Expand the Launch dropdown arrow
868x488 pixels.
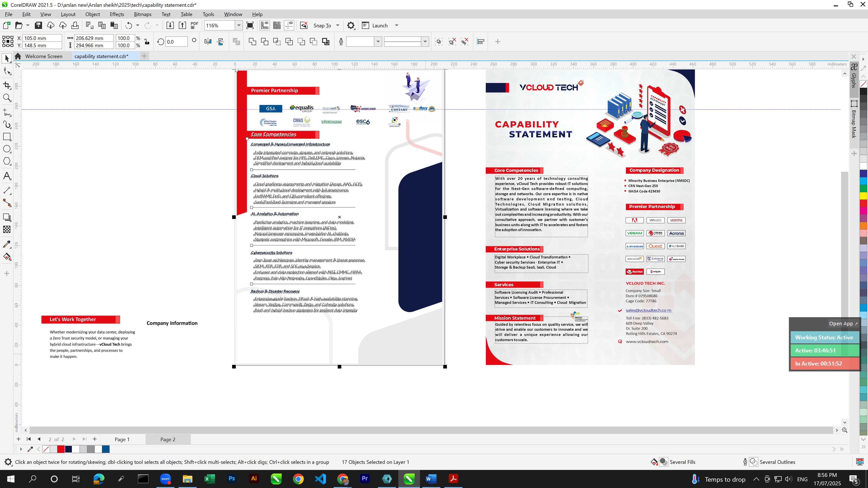(397, 25)
